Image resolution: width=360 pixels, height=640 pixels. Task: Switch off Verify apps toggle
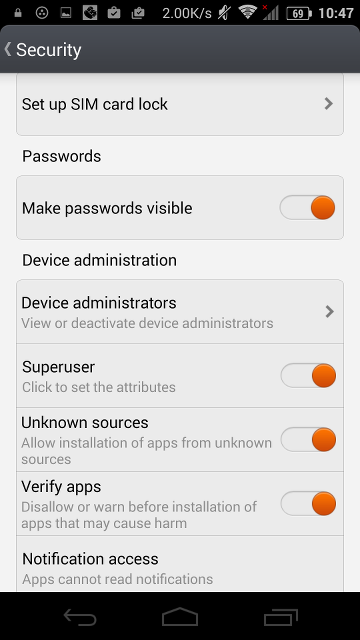pyautogui.click(x=308, y=504)
